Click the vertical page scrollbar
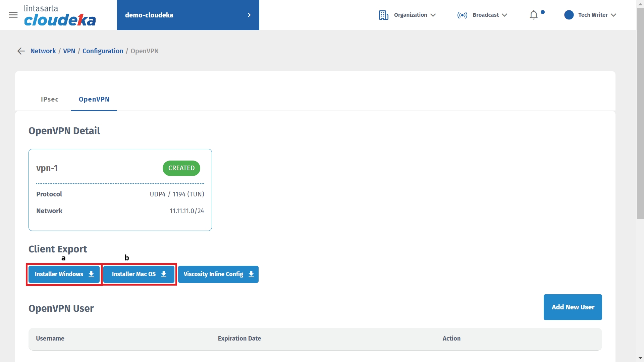Viewport: 644px width, 362px height. point(640,114)
